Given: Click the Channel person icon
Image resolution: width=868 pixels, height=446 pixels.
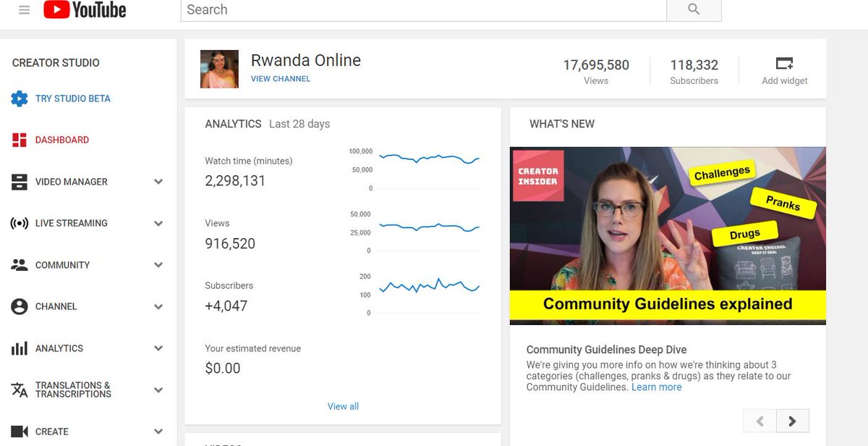Looking at the screenshot, I should click(x=20, y=306).
